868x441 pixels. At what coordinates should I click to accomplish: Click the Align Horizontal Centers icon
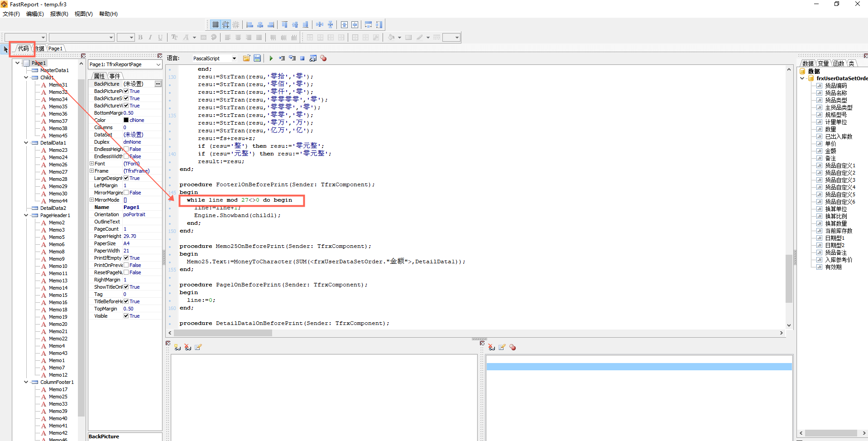(260, 24)
